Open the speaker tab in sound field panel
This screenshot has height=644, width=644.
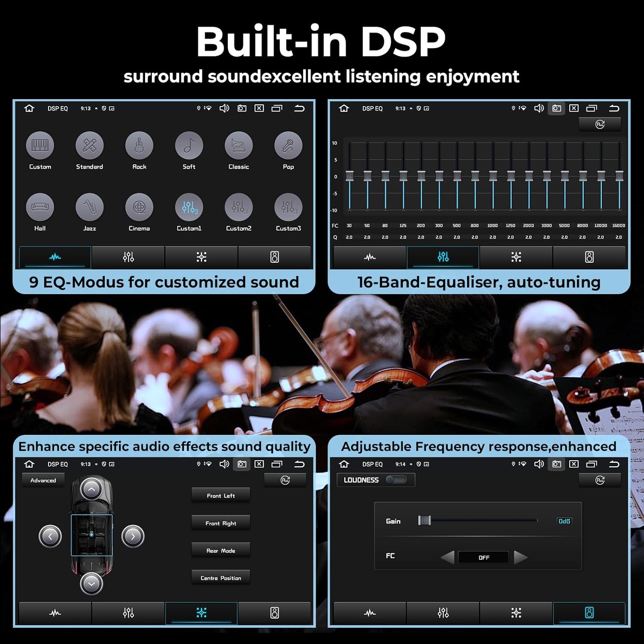(274, 613)
